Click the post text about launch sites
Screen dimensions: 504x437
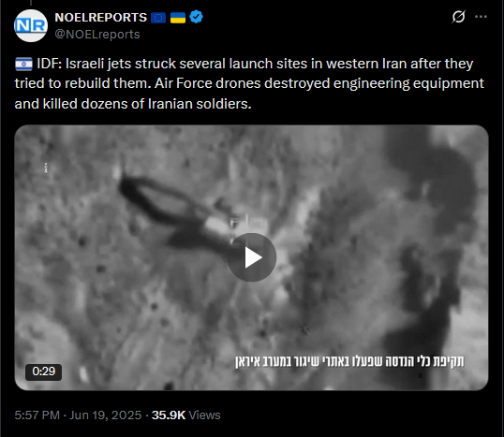[249, 83]
